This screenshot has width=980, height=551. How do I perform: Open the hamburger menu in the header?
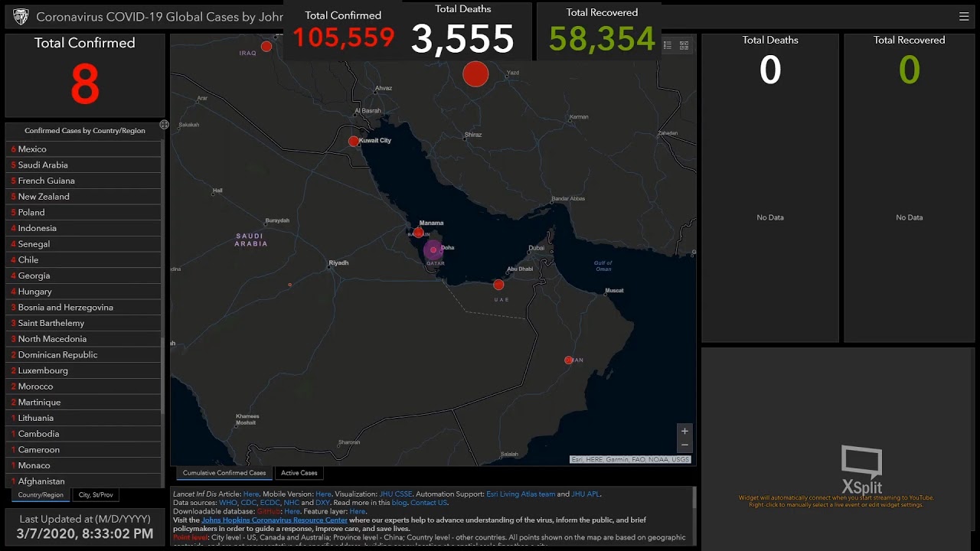tap(964, 16)
